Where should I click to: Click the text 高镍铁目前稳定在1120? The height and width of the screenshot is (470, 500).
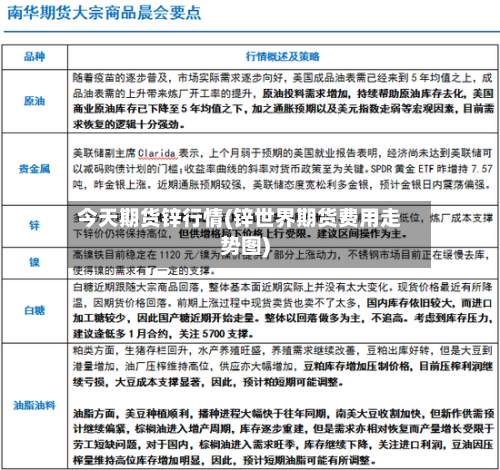(x=127, y=255)
